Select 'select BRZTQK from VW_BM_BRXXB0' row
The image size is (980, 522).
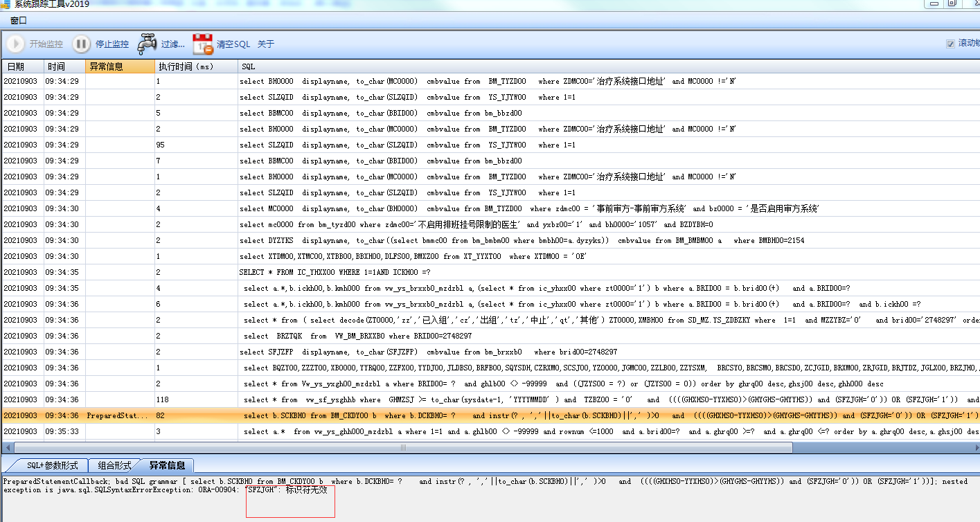click(490, 336)
